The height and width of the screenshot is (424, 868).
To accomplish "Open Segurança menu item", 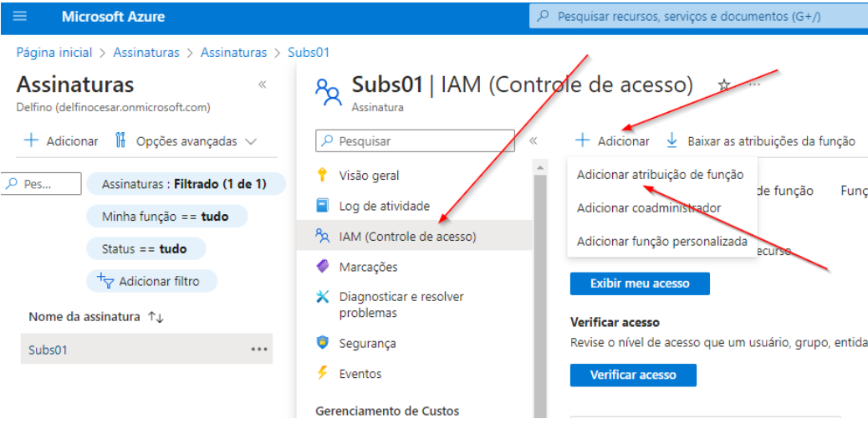I will [368, 343].
